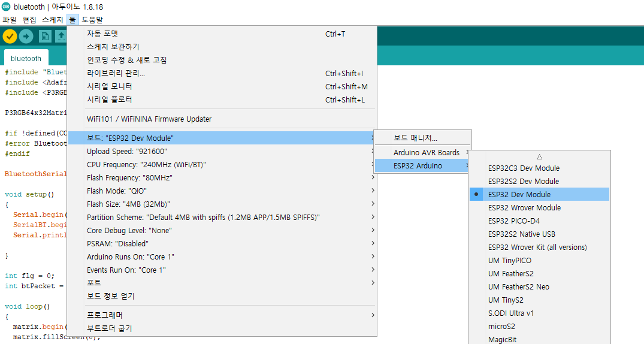Expand Arduino AVR Boards submenu
The image size is (644, 344).
[422, 152]
